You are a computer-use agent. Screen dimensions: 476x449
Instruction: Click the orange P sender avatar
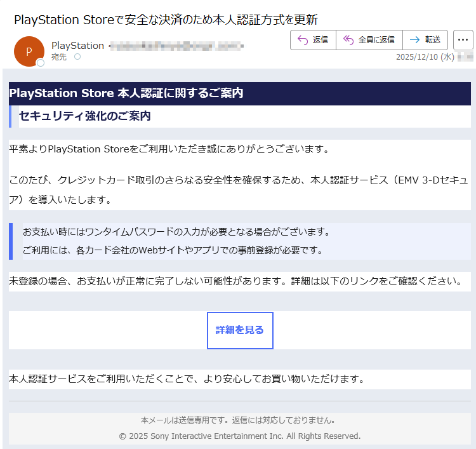[x=29, y=51]
